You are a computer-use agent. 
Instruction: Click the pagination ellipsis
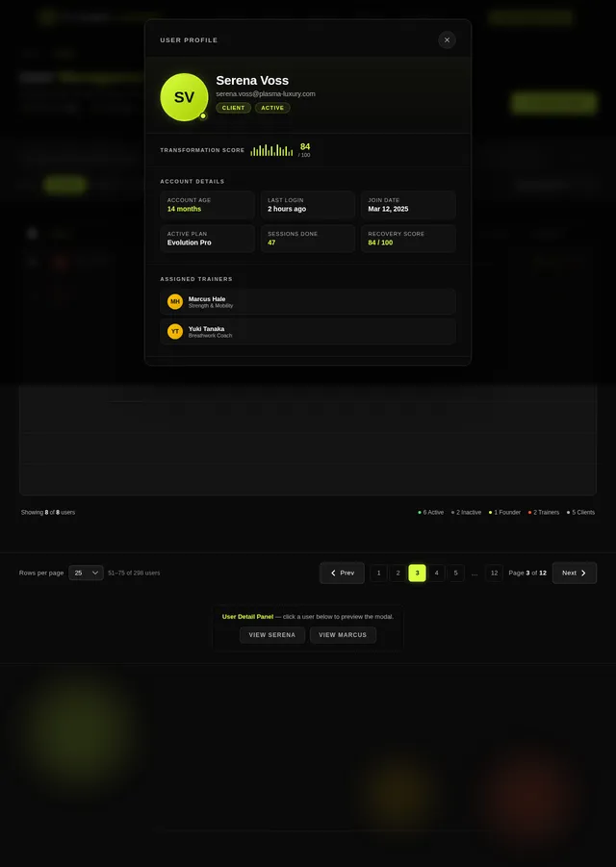(475, 574)
